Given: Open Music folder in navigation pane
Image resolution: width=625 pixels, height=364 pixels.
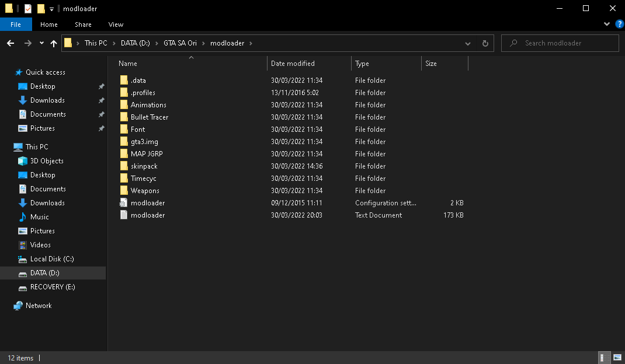Looking at the screenshot, I should click(40, 217).
